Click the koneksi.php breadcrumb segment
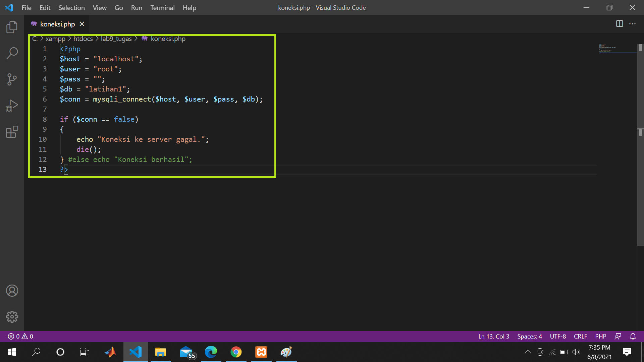This screenshot has width=644, height=362. 168,39
